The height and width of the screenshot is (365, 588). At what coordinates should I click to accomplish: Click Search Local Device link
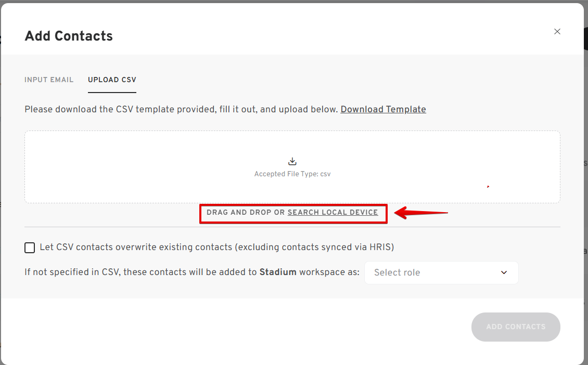pyautogui.click(x=333, y=213)
